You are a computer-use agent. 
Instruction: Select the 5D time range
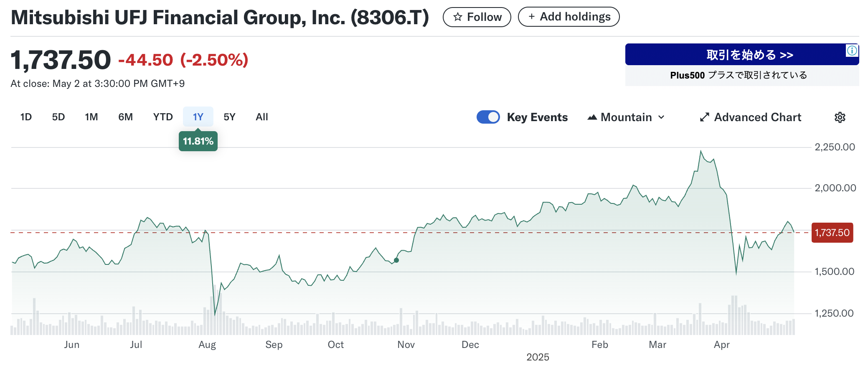coord(58,117)
